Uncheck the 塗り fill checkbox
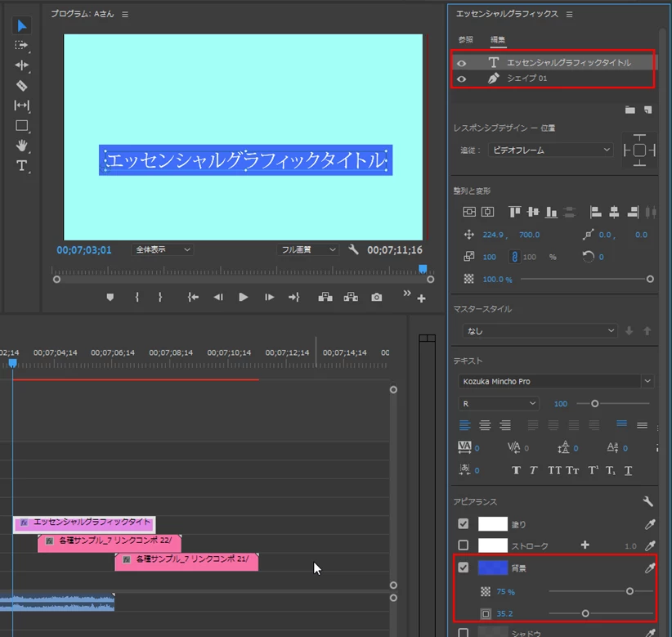Image resolution: width=672 pixels, height=637 pixels. tap(464, 523)
